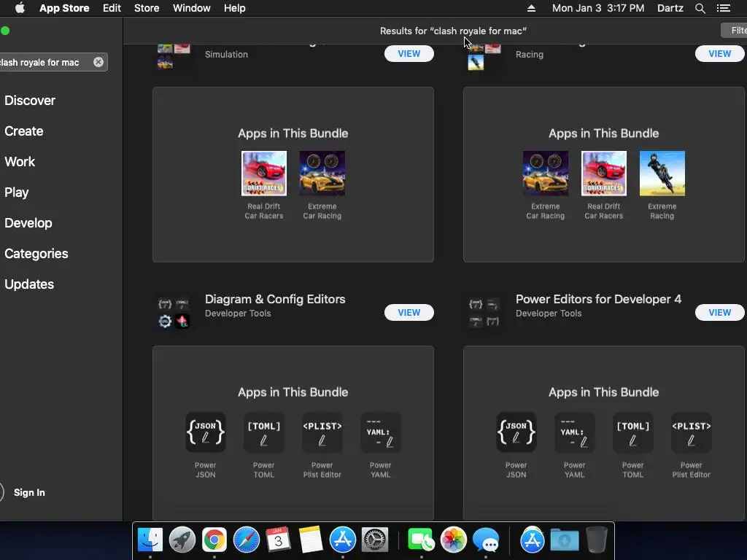This screenshot has width=747, height=560.
Task: View the Racing bundle
Action: pyautogui.click(x=720, y=54)
